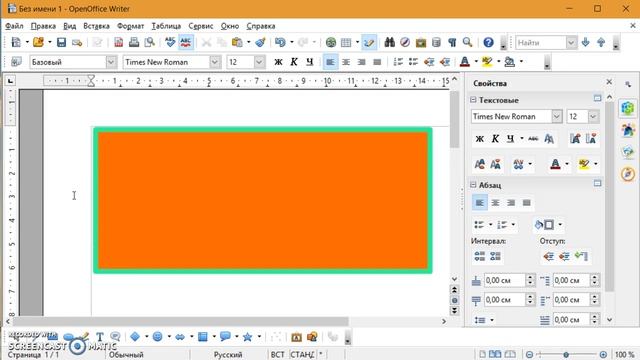This screenshot has width=640, height=360.
Task: Open the Таблица menu
Action: (167, 26)
